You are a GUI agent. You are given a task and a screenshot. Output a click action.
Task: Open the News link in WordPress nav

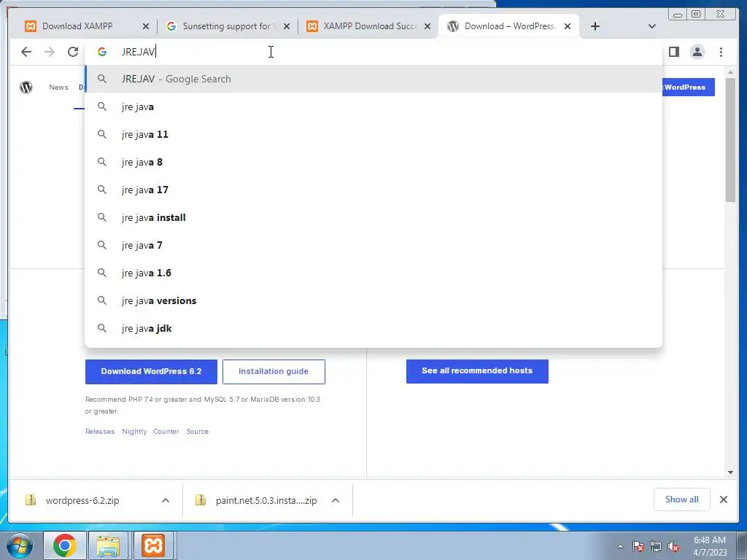coord(58,87)
